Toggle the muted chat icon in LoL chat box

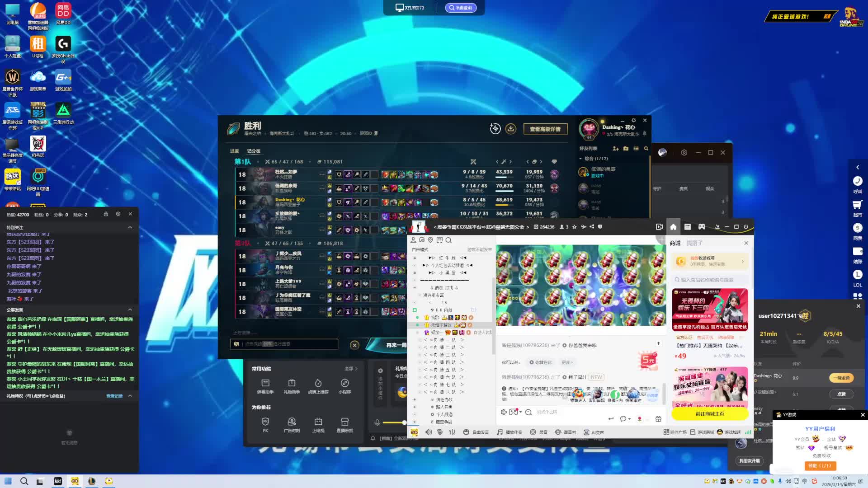point(236,344)
